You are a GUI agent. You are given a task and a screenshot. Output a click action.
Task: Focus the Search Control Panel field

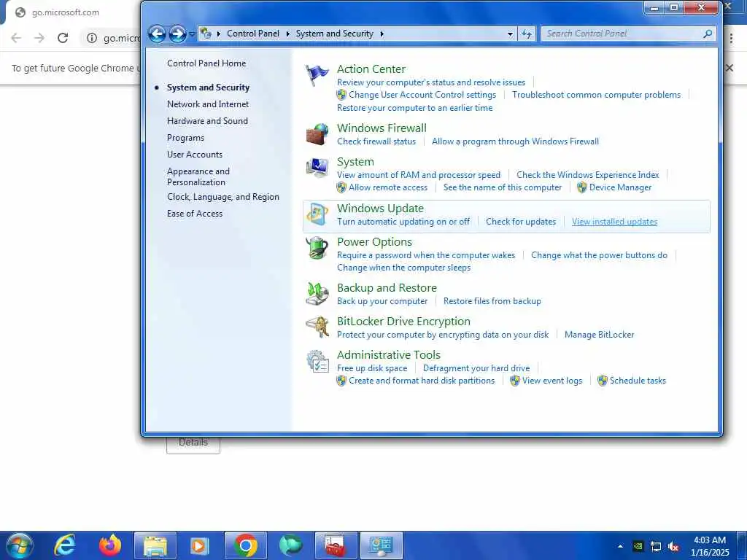pos(622,34)
